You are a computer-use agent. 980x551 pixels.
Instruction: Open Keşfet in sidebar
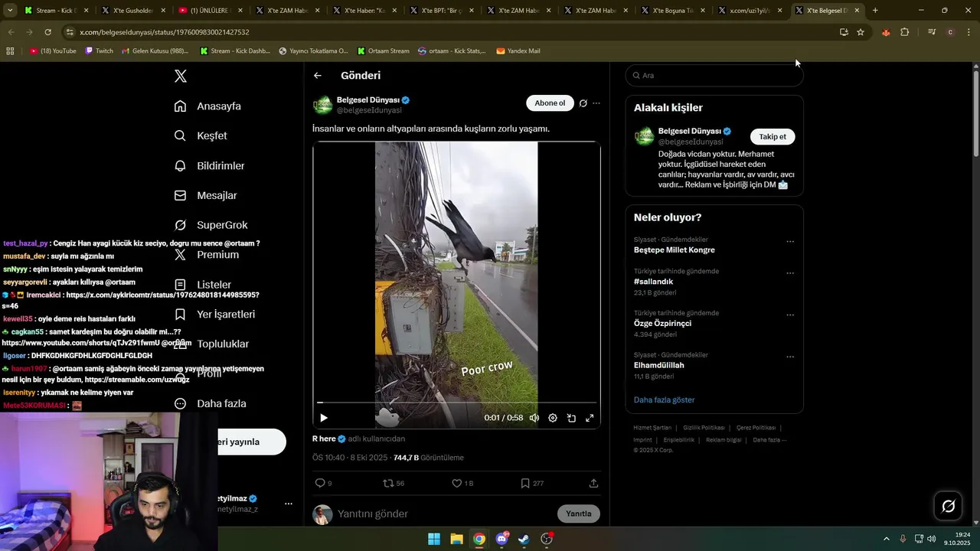212,135
